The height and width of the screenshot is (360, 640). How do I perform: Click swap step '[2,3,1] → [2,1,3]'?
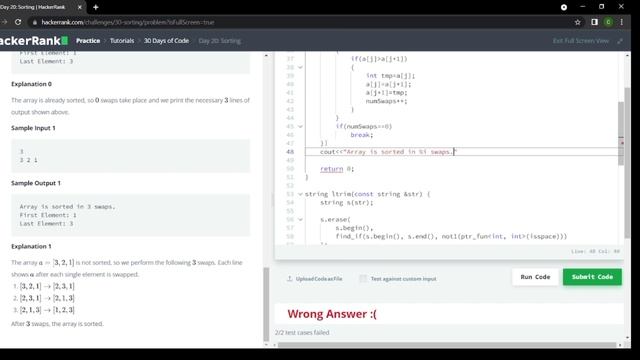47,298
